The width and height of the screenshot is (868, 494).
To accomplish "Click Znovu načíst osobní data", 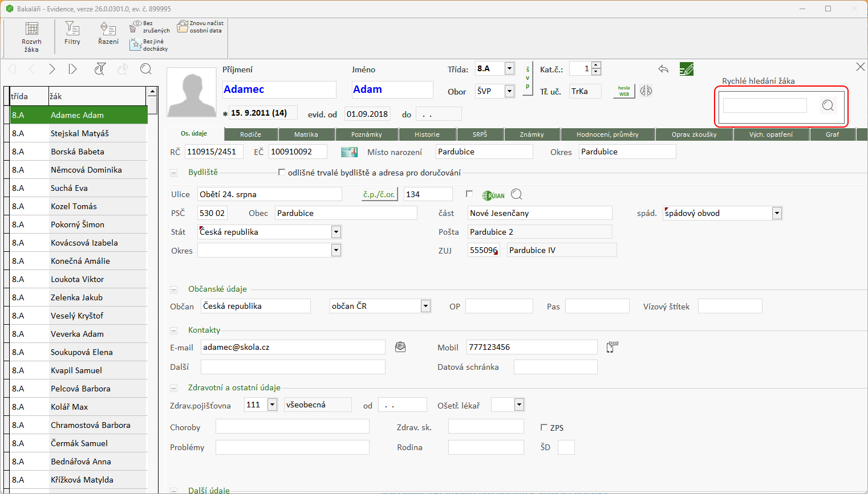I will [200, 27].
